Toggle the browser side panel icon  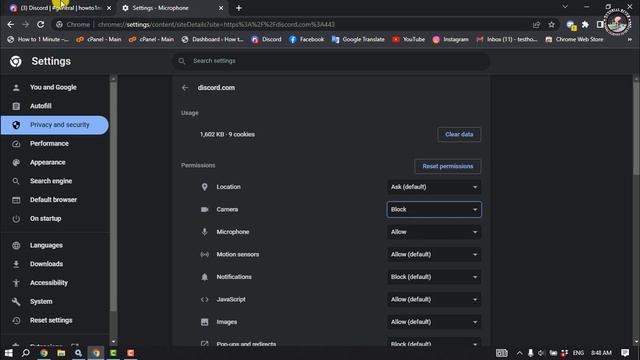[x=600, y=24]
